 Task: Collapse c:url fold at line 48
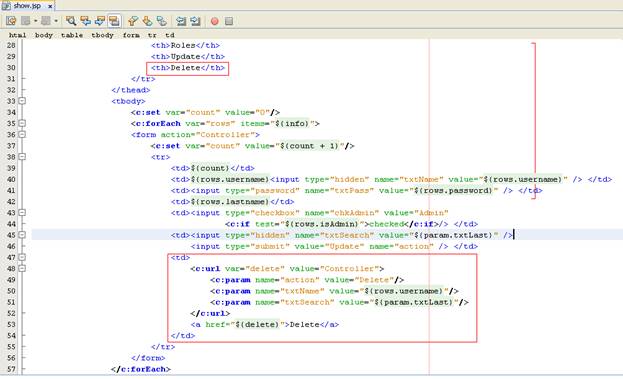pos(22,269)
